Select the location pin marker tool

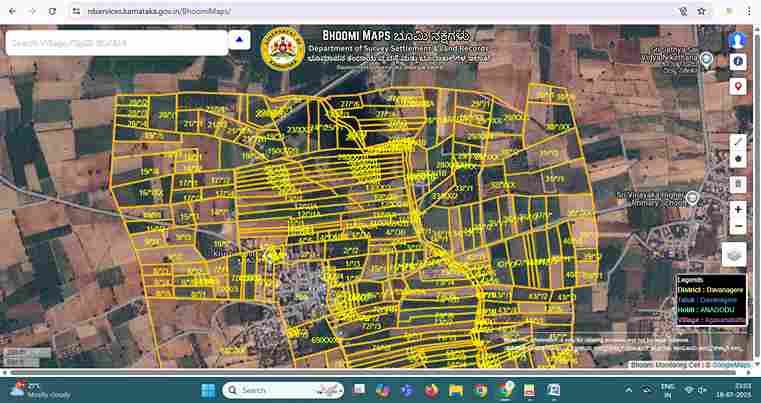point(738,86)
